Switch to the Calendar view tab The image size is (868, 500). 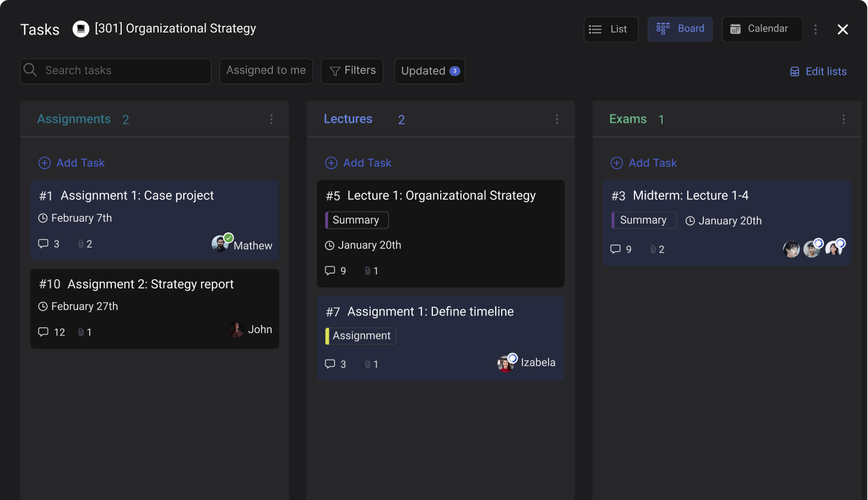point(761,29)
